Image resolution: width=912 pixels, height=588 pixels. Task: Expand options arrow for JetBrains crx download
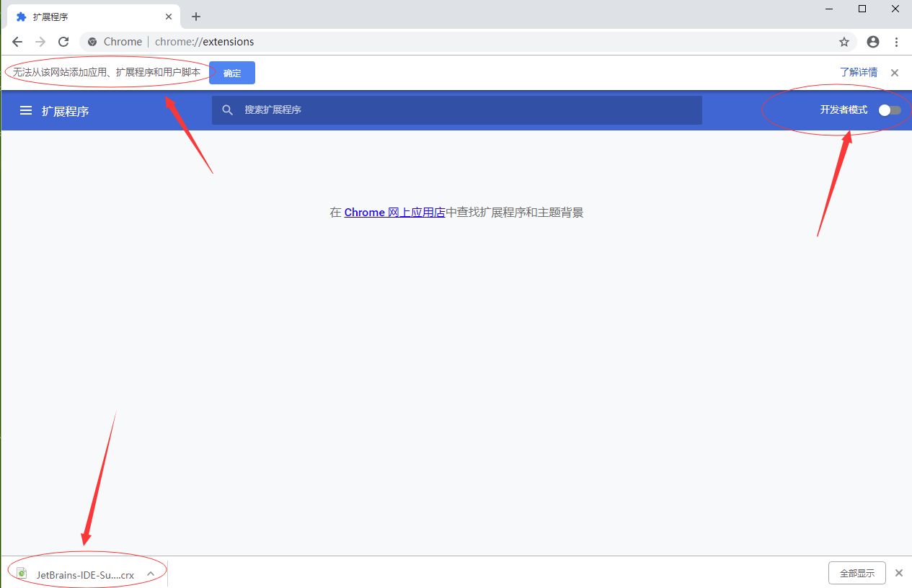pos(151,574)
